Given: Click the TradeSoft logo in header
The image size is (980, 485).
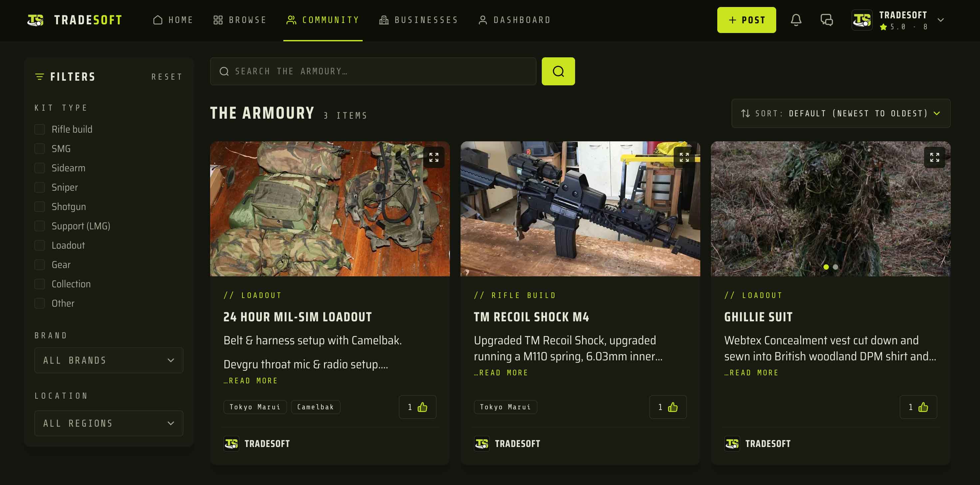Looking at the screenshot, I should pos(75,20).
